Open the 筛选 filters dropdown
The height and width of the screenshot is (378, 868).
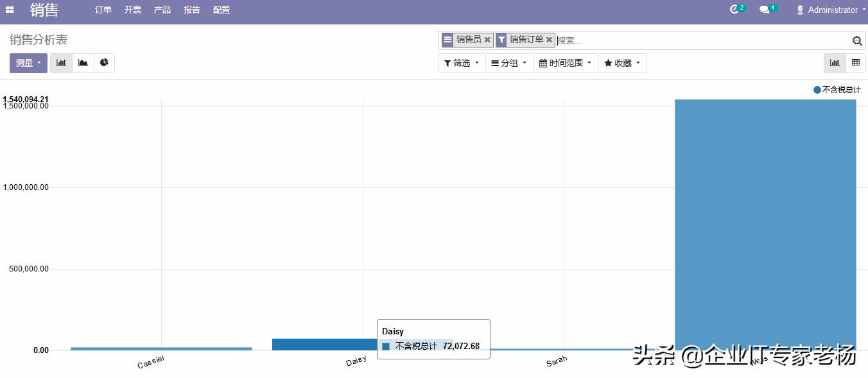coord(461,63)
